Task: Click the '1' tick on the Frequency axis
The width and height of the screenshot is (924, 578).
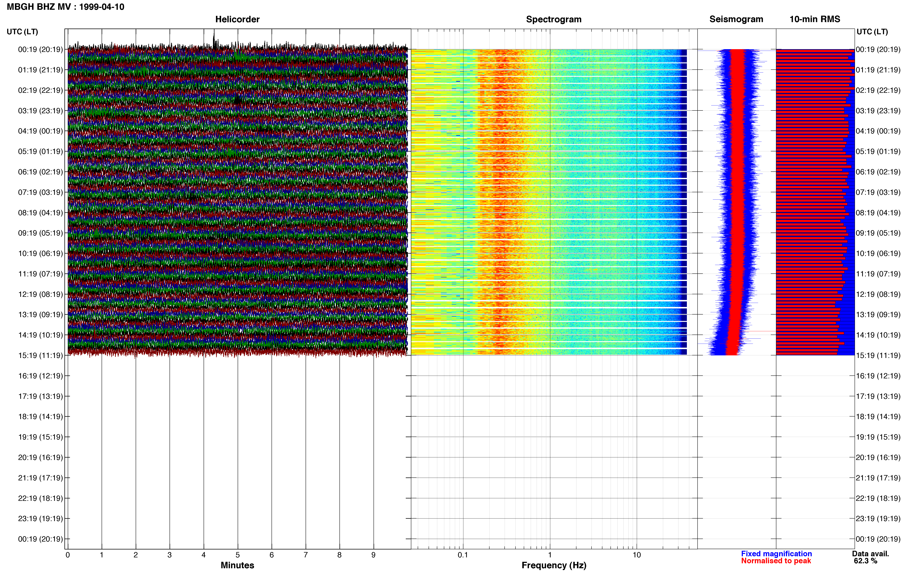Action: pos(550,555)
